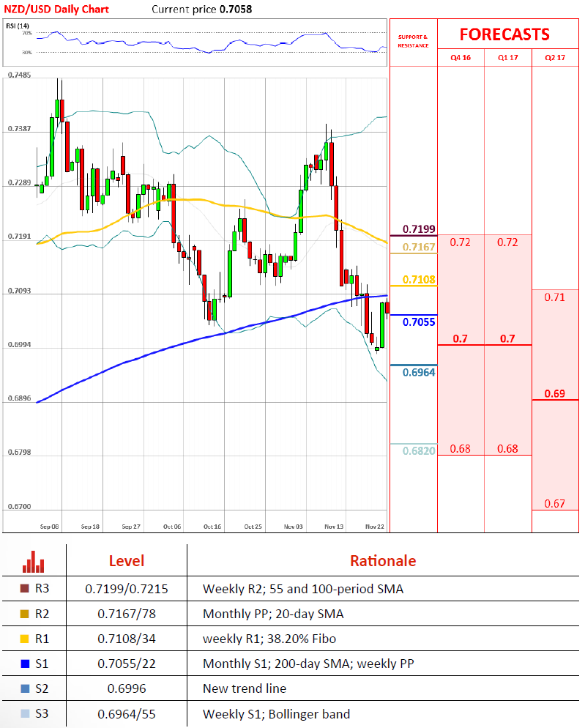Select the S1 blue color swatch
Image resolution: width=585 pixels, height=728 pixels.
point(25,664)
